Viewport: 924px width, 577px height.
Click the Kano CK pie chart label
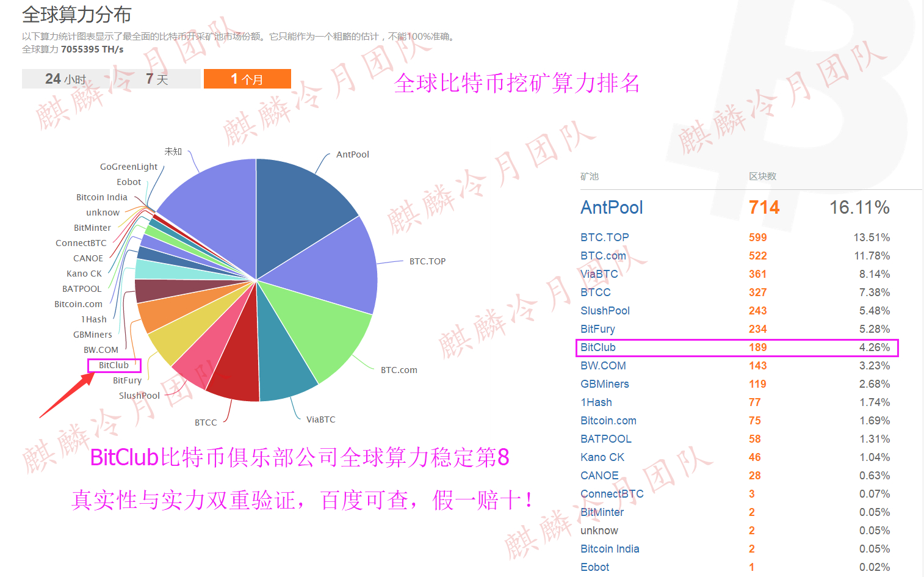click(x=84, y=274)
